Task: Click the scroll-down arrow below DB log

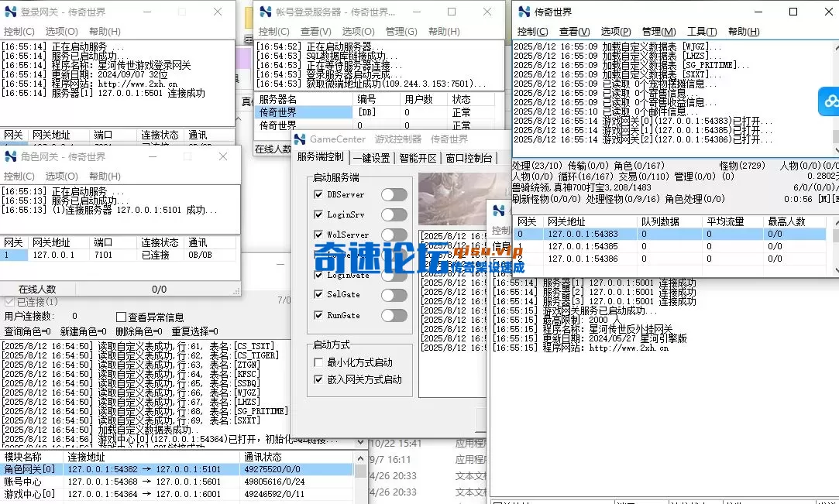Action: 361,443
